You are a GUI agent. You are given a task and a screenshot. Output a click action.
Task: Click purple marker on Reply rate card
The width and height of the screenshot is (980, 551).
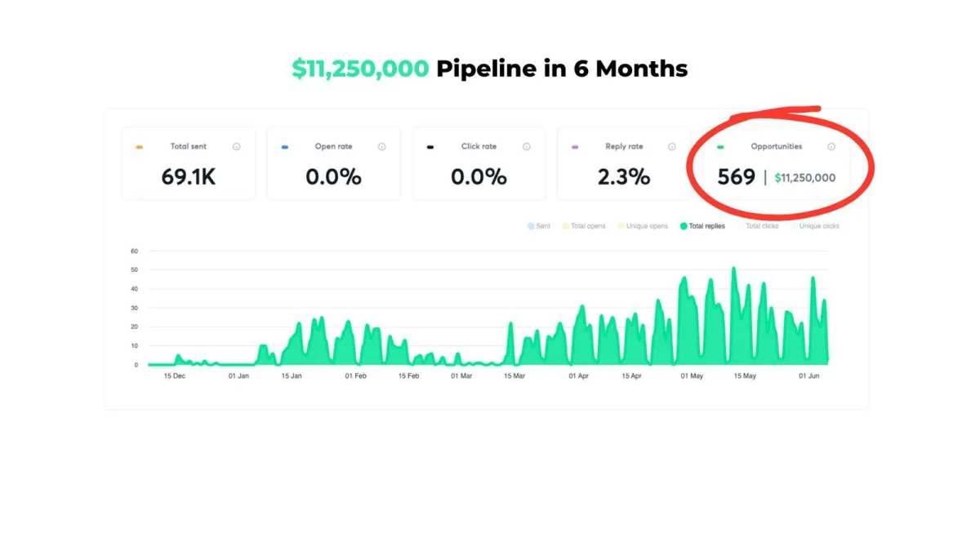(575, 147)
